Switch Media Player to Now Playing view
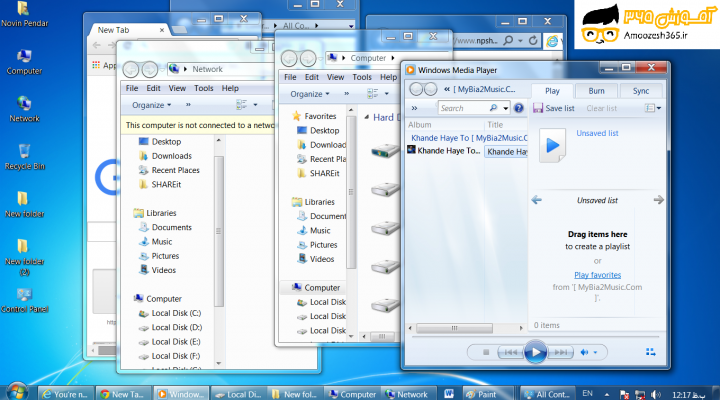Screen dimensions: 720x400 650,352
